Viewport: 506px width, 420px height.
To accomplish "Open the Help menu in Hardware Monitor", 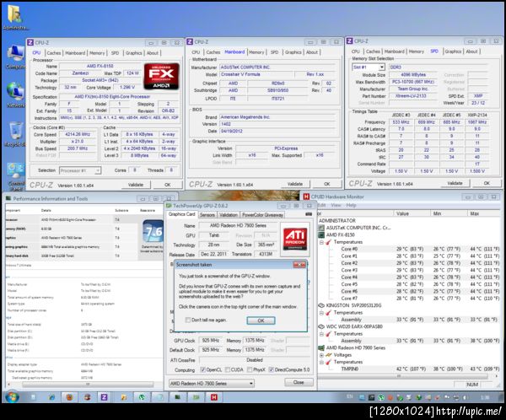I will 351,205.
